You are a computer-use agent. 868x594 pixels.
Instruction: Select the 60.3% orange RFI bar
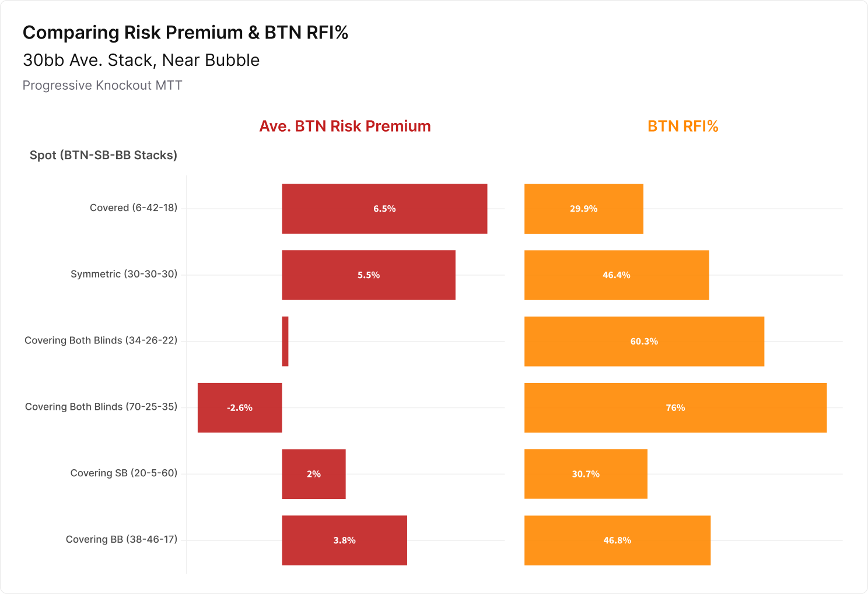[x=644, y=342]
